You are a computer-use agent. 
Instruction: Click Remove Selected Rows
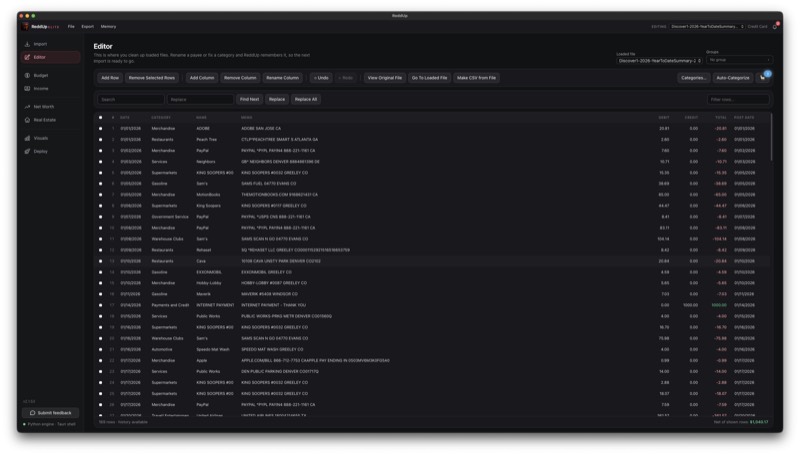point(152,78)
